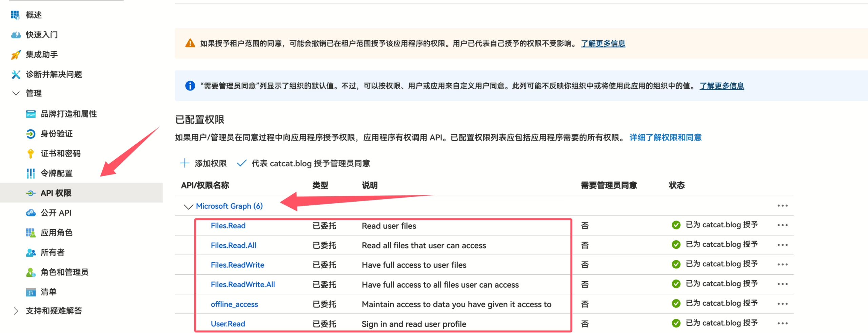Go to 身份验证 page
The height and width of the screenshot is (333, 868).
(57, 134)
